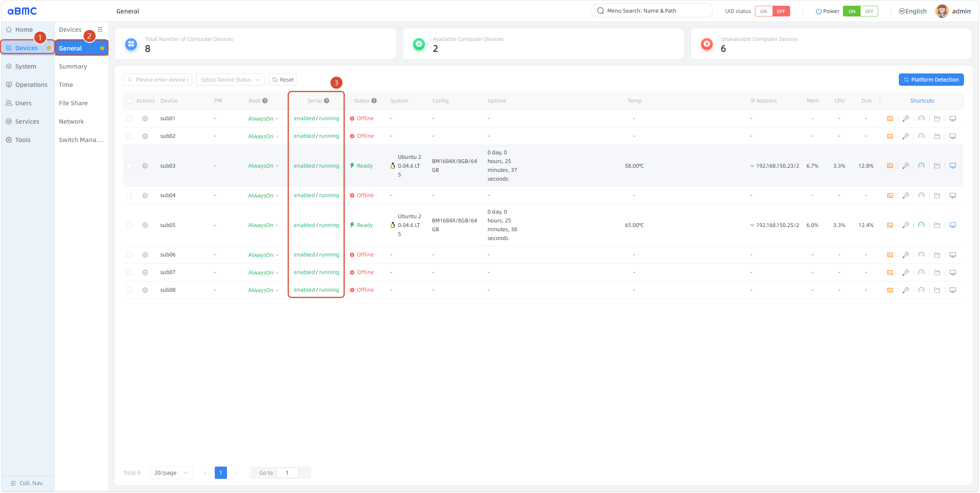The width and height of the screenshot is (980, 493).
Task: Click the next page arrow
Action: [236, 473]
